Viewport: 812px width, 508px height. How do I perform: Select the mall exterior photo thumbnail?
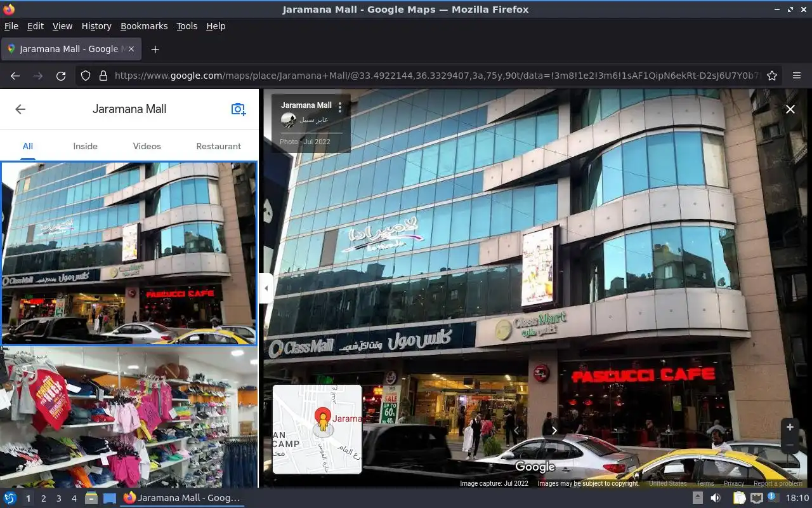point(129,253)
